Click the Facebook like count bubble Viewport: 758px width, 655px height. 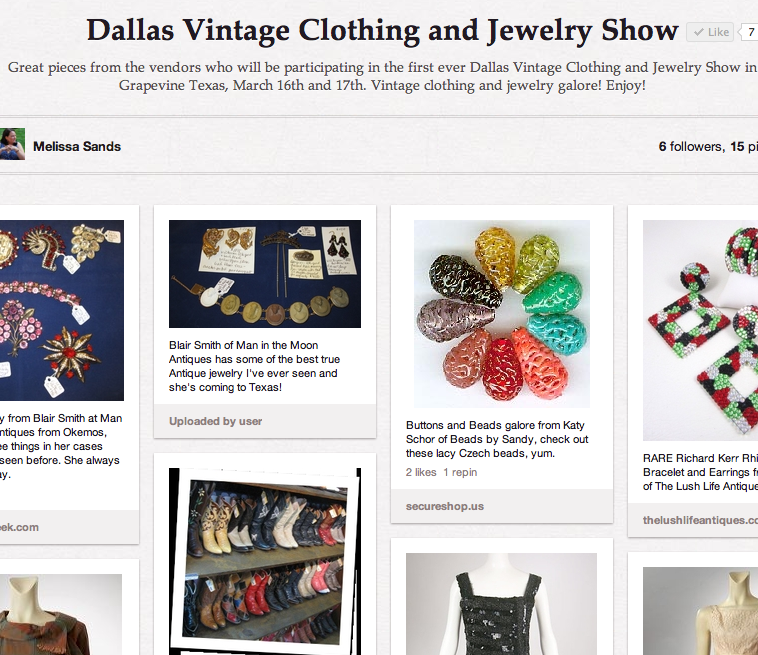pyautogui.click(x=750, y=32)
